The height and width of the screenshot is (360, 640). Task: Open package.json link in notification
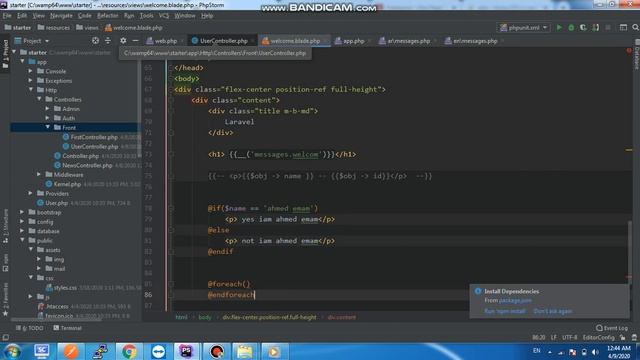[x=515, y=300]
